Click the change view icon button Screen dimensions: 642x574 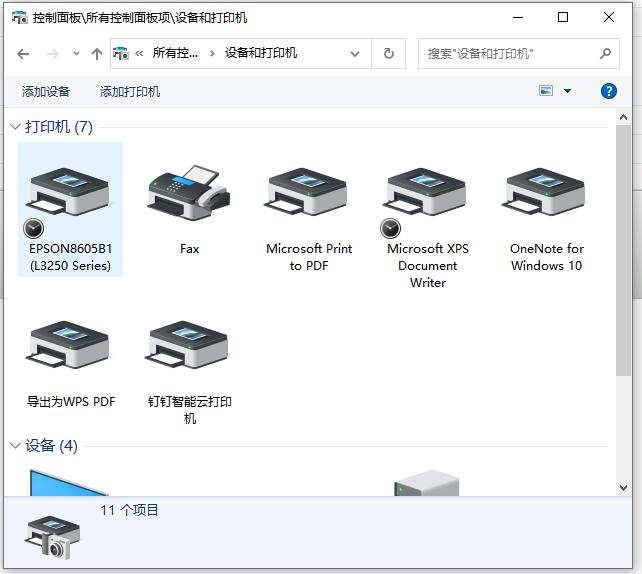(x=546, y=90)
